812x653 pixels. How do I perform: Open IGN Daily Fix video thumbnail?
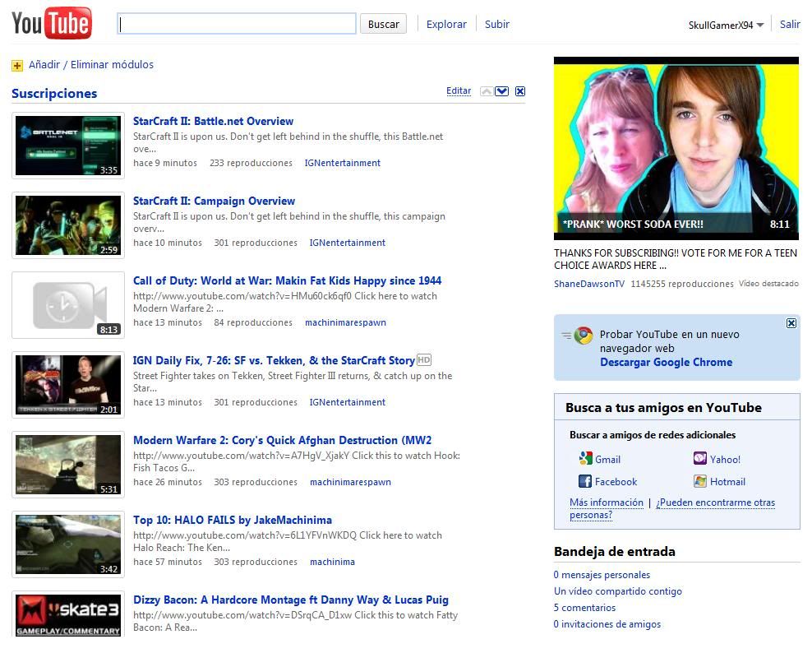68,385
